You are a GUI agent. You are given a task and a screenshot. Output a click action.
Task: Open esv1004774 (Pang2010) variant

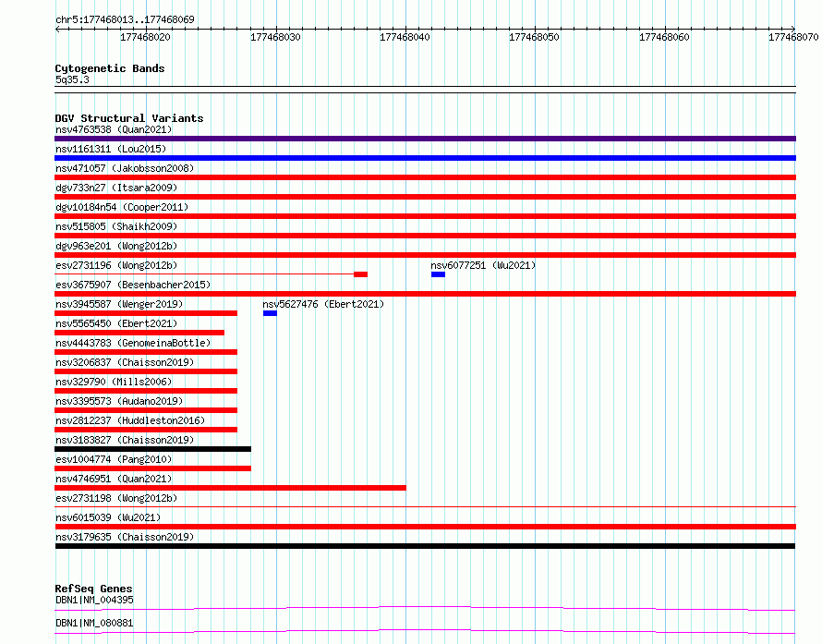(114, 459)
